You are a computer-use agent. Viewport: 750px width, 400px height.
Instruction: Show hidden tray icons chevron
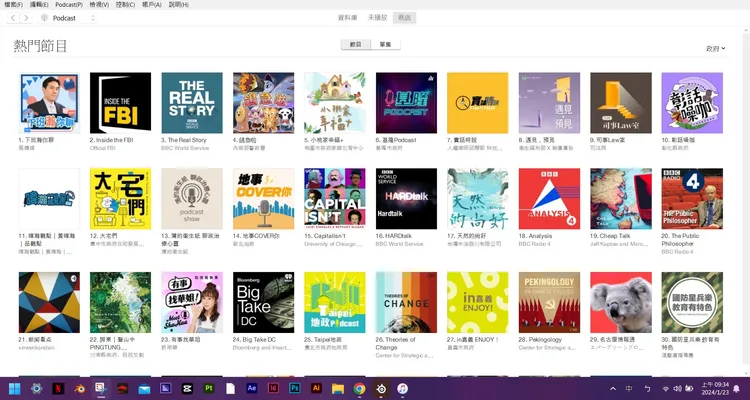(x=613, y=389)
